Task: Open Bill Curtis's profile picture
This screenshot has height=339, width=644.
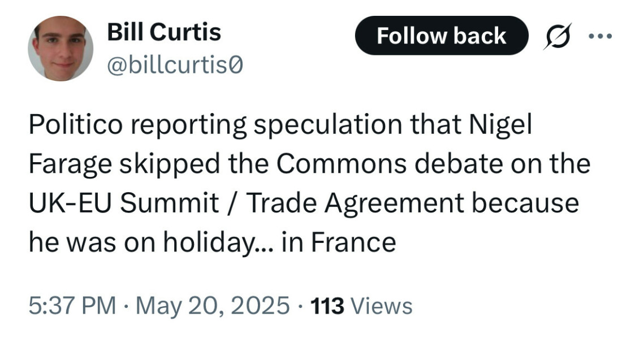Action: click(x=62, y=44)
